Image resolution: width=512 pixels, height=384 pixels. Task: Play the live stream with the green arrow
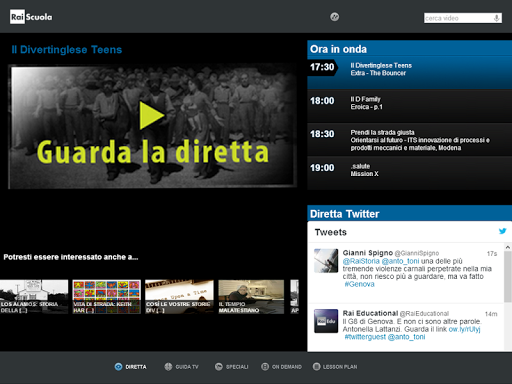(x=152, y=115)
